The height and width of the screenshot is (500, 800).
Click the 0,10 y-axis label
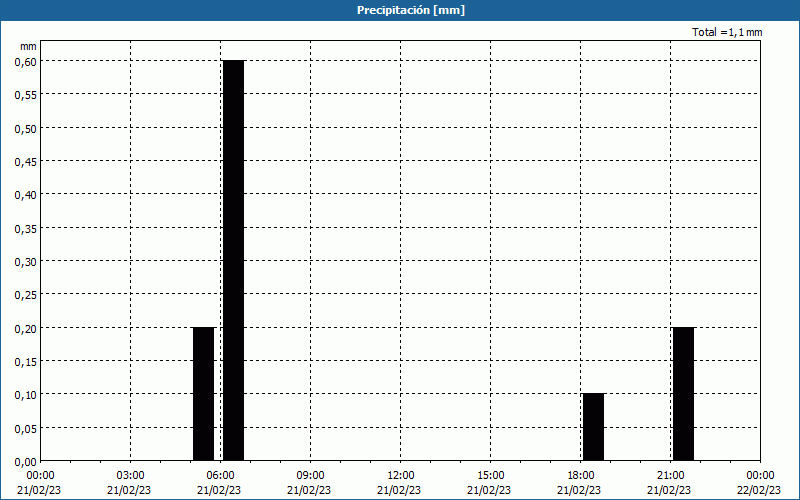(x=26, y=395)
